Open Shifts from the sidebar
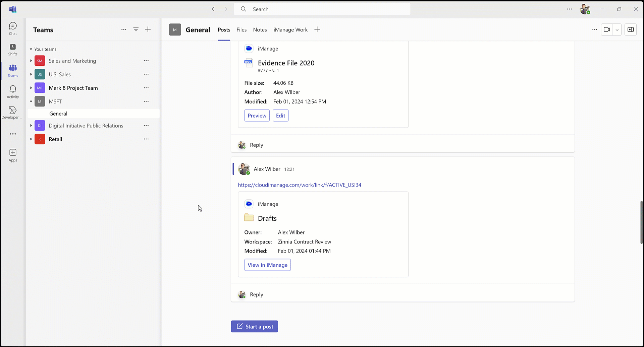644x347 pixels. (13, 50)
